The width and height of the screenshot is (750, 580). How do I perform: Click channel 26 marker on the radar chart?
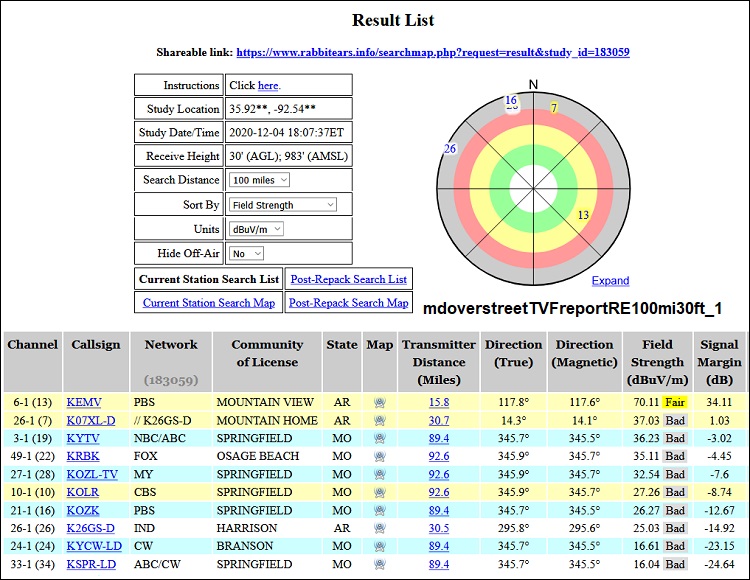[x=450, y=149]
